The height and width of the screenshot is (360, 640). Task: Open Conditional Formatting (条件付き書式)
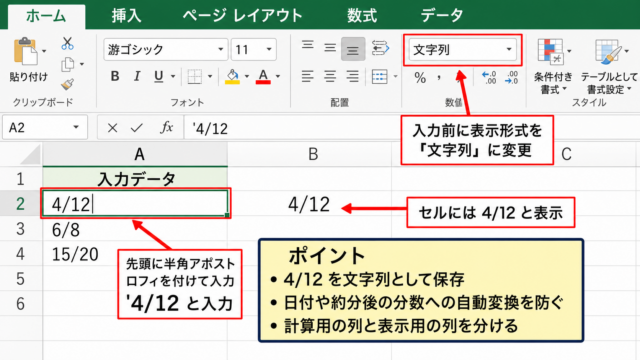pos(553,66)
